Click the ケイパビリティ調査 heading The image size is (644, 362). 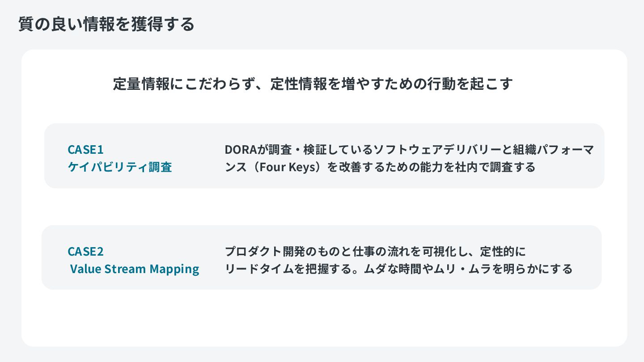[x=120, y=167]
